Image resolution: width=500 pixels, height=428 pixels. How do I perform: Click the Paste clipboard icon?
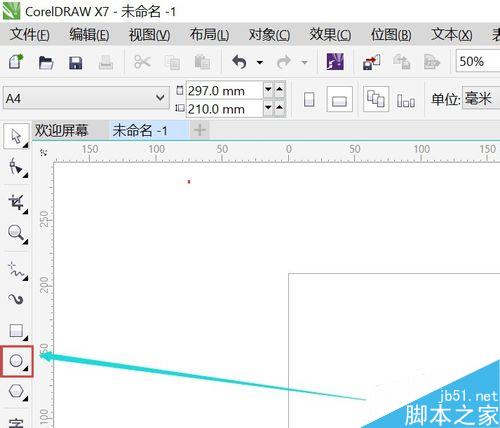point(202,62)
